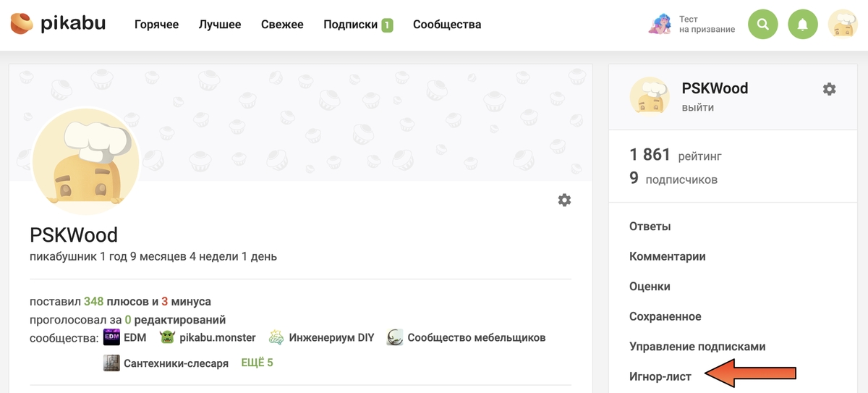Open the 'Тест на призвание' promo
The height and width of the screenshot is (393, 868).
point(692,25)
